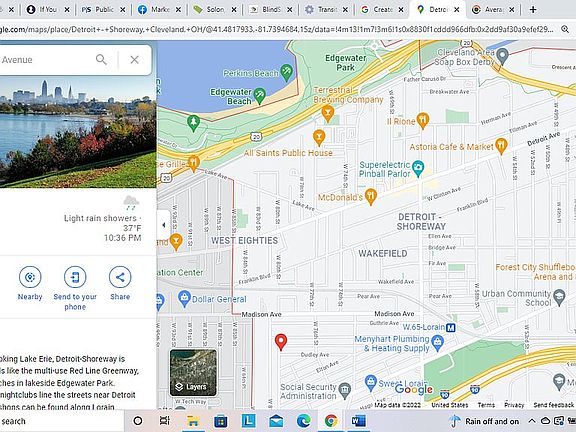This screenshot has width=576, height=432.
Task: Select the Edgewater Beach marker
Action: pos(260,95)
